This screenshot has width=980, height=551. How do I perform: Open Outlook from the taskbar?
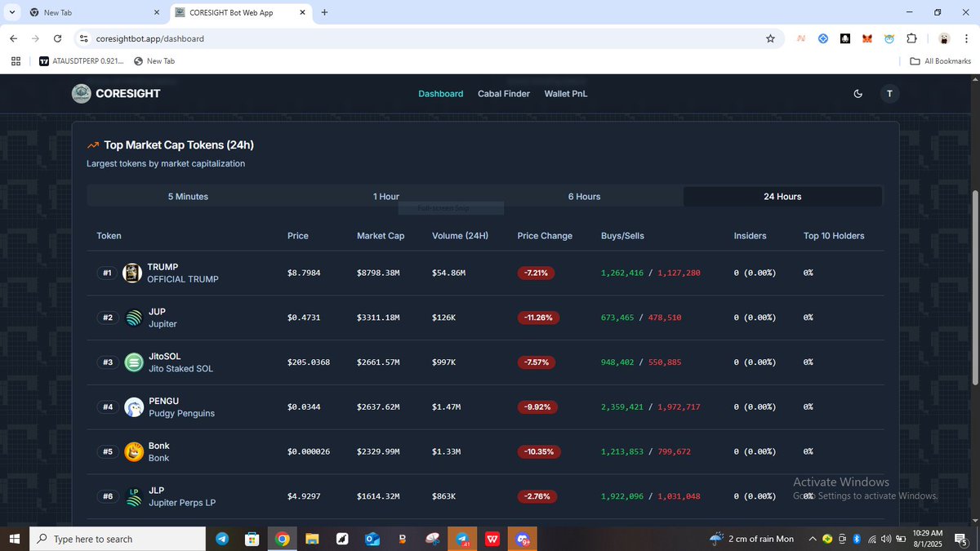click(372, 539)
